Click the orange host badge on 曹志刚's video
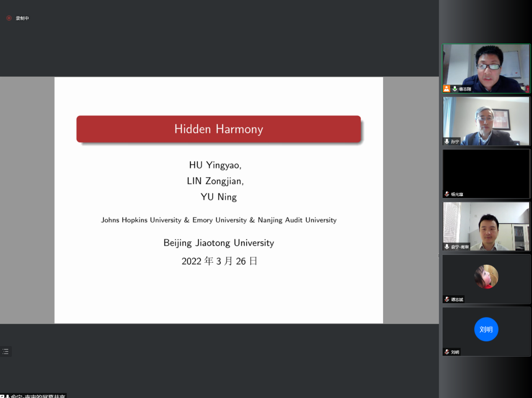 (446, 89)
